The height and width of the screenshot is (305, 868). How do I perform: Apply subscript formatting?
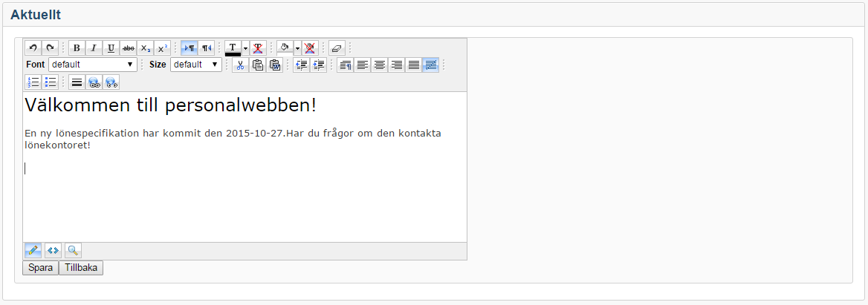tap(146, 47)
